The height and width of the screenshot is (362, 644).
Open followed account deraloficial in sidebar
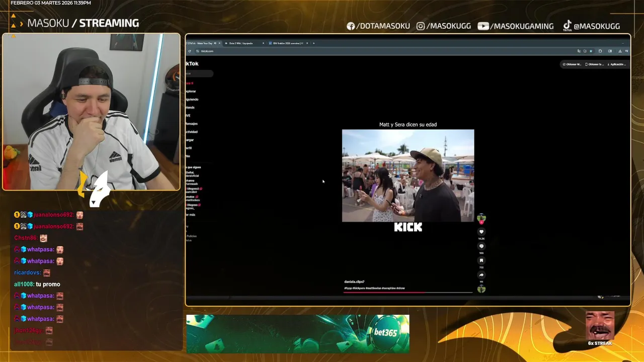tap(192, 174)
